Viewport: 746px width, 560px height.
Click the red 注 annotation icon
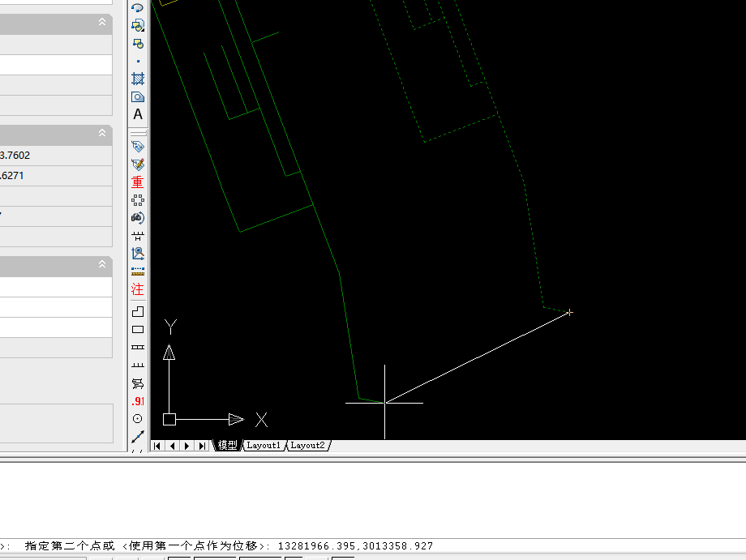pos(138,289)
